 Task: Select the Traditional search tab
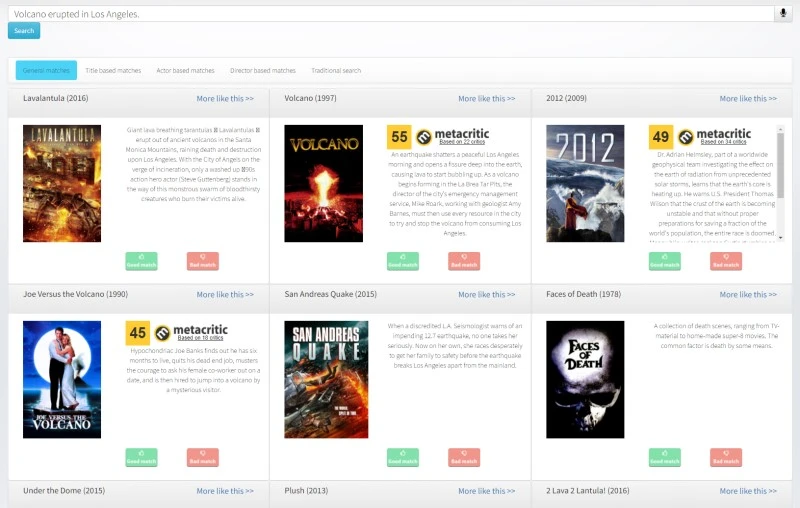pos(336,71)
